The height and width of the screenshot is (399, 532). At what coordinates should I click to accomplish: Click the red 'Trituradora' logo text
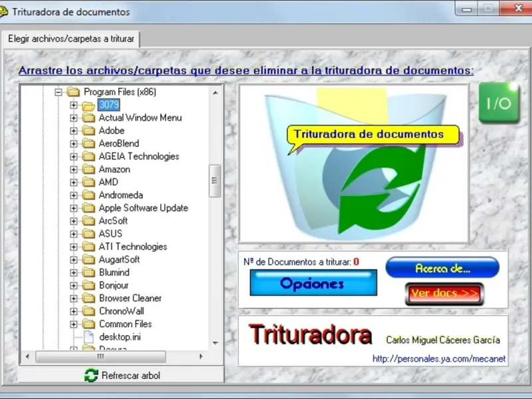[x=310, y=335]
